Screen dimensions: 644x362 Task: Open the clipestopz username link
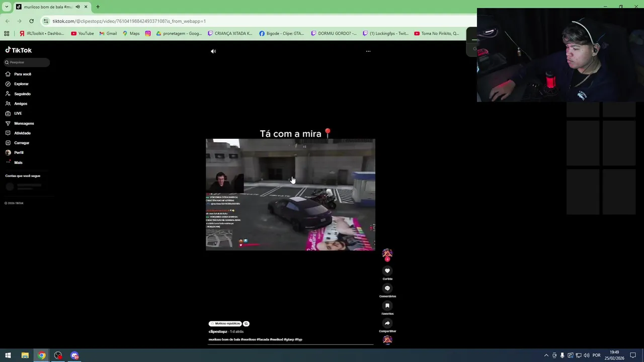(x=218, y=332)
